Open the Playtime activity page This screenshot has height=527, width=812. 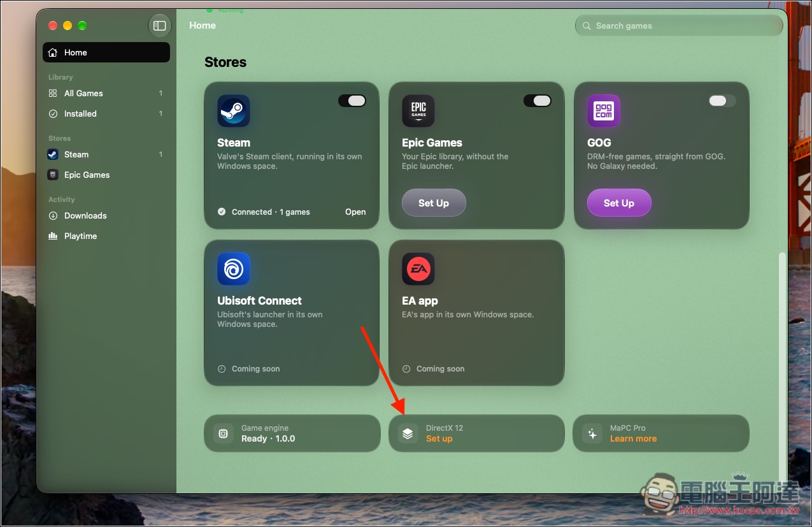(x=106, y=236)
